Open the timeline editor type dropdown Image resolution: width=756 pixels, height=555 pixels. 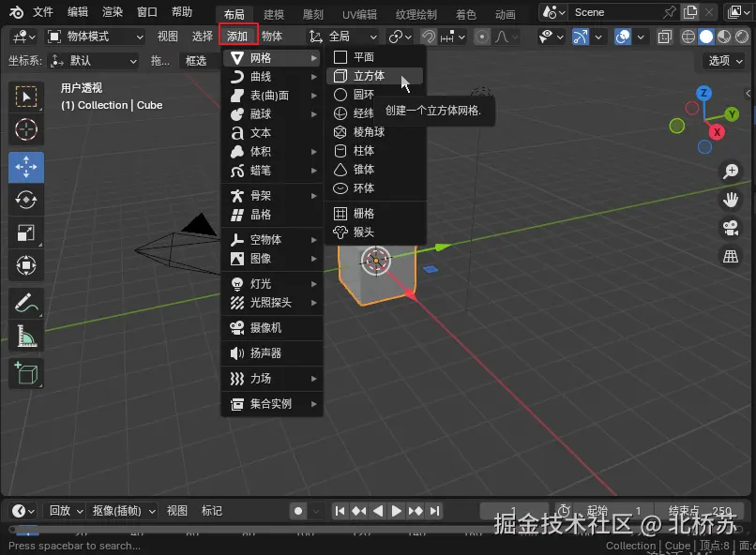(23, 511)
